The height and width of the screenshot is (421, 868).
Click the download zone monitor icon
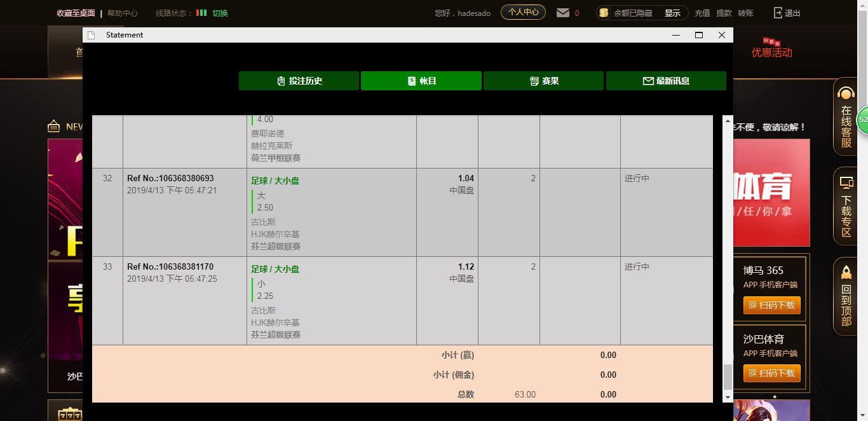click(846, 183)
